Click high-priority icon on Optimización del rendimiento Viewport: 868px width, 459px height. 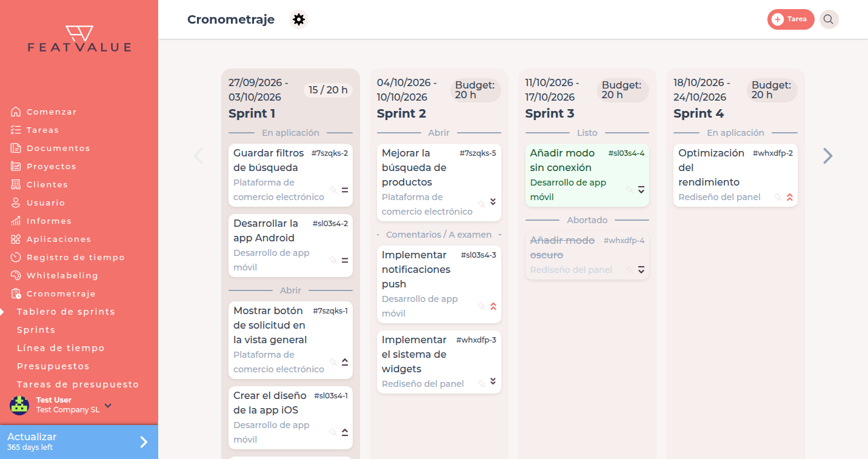(790, 197)
